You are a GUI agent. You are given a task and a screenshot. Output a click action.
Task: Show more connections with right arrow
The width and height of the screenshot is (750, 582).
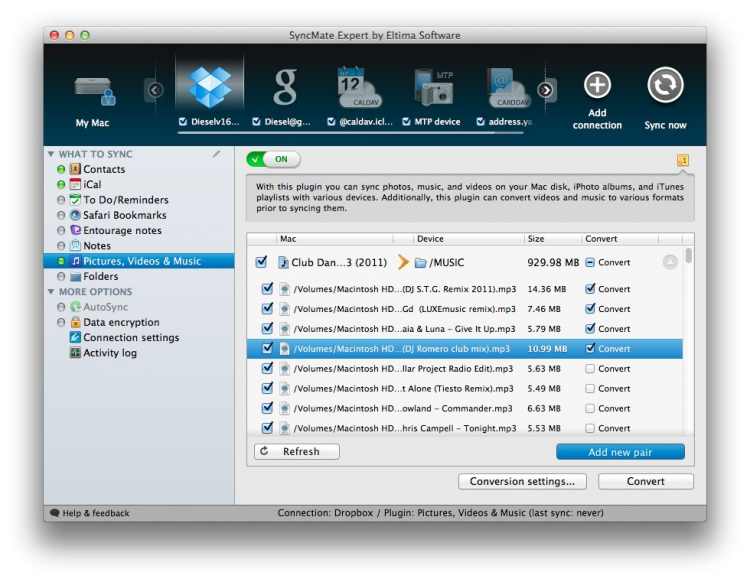[546, 90]
